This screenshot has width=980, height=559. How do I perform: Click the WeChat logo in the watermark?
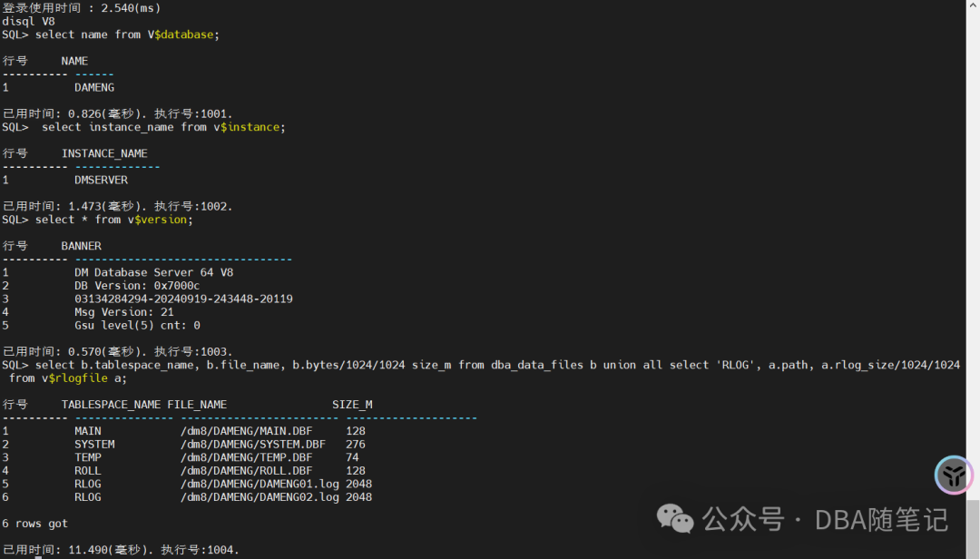pyautogui.click(x=675, y=519)
